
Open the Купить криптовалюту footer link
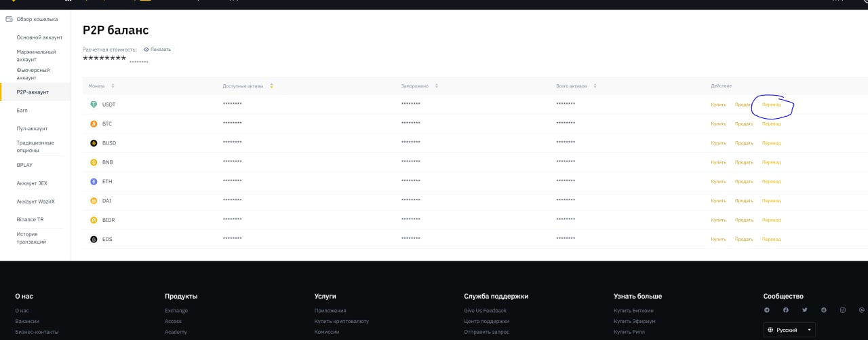[x=342, y=321]
